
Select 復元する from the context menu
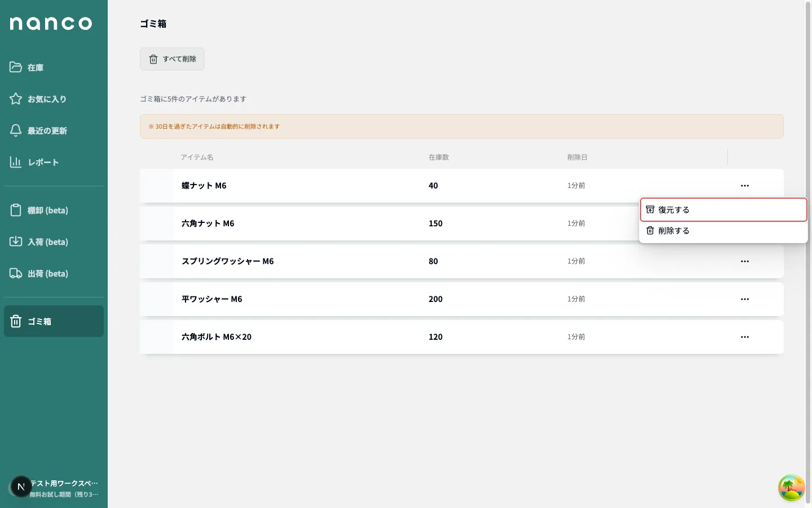click(723, 210)
